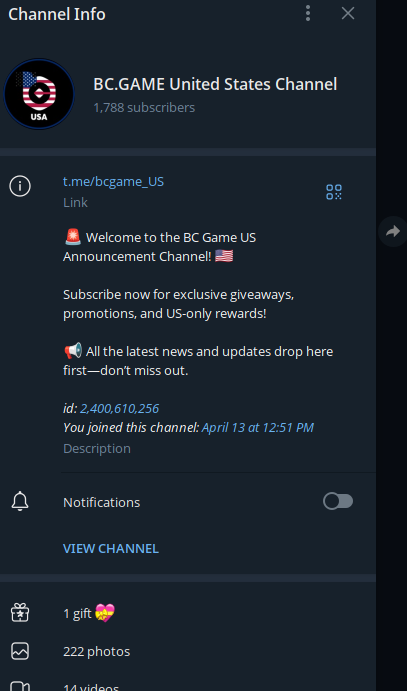Click the gift box icon
Image resolution: width=407 pixels, height=691 pixels.
coord(20,613)
